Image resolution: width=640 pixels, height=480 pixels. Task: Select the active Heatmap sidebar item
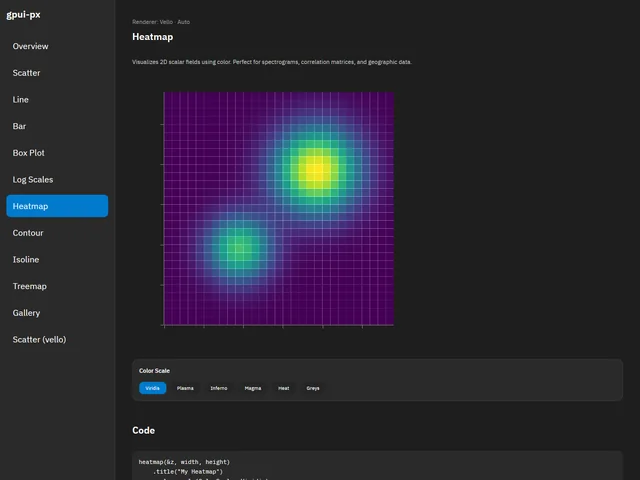click(x=57, y=206)
